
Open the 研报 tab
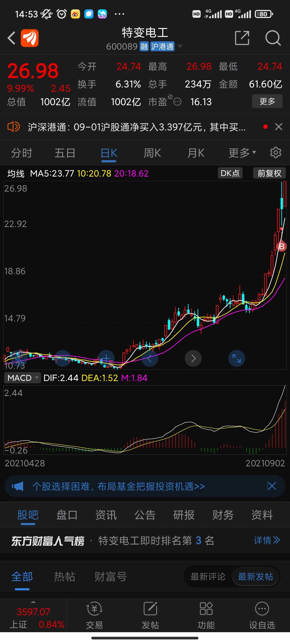(x=184, y=515)
